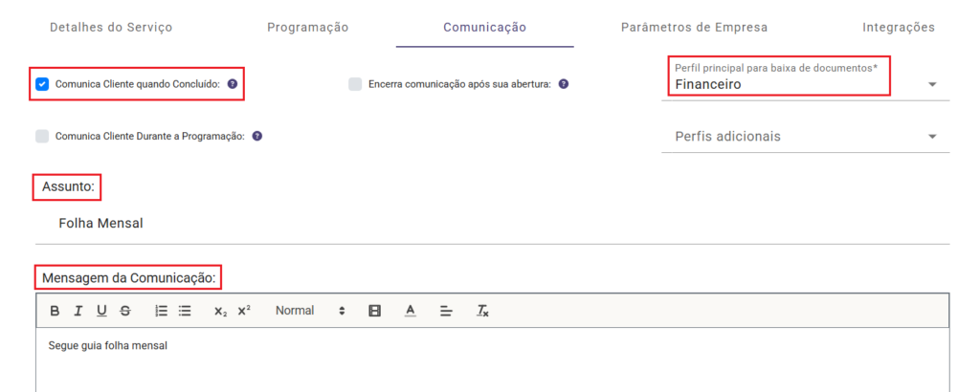Uncheck Comunica Cliente quando Concluído checkbox
The image size is (980, 392).
[42, 84]
